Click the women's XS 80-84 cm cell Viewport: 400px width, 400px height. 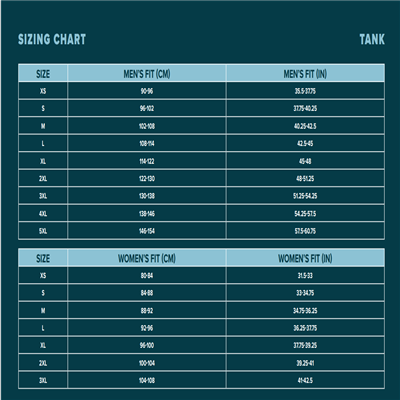(147, 275)
